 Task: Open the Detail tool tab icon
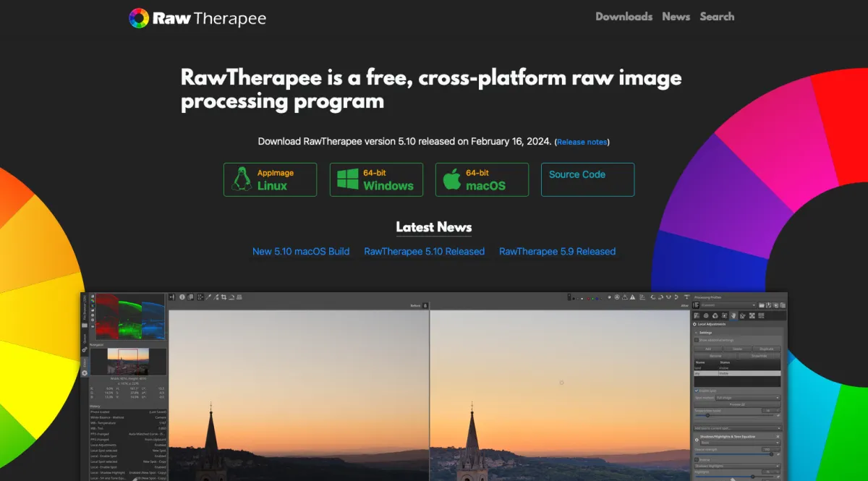point(706,316)
